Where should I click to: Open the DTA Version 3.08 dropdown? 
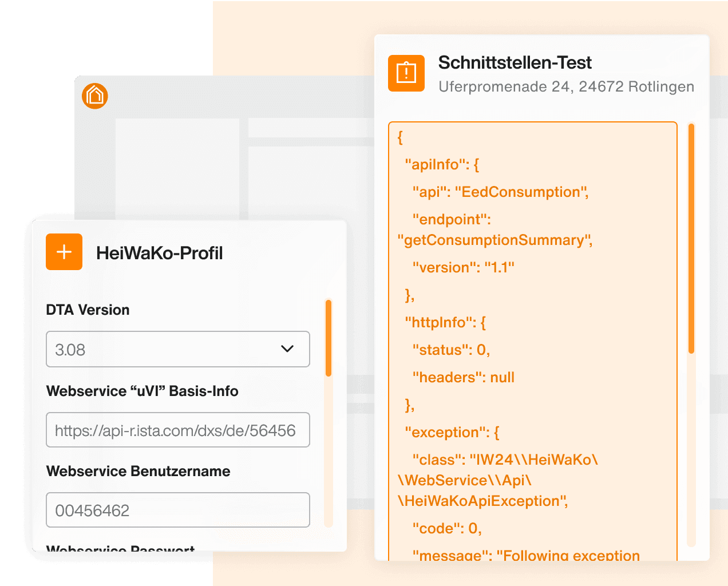coord(178,349)
